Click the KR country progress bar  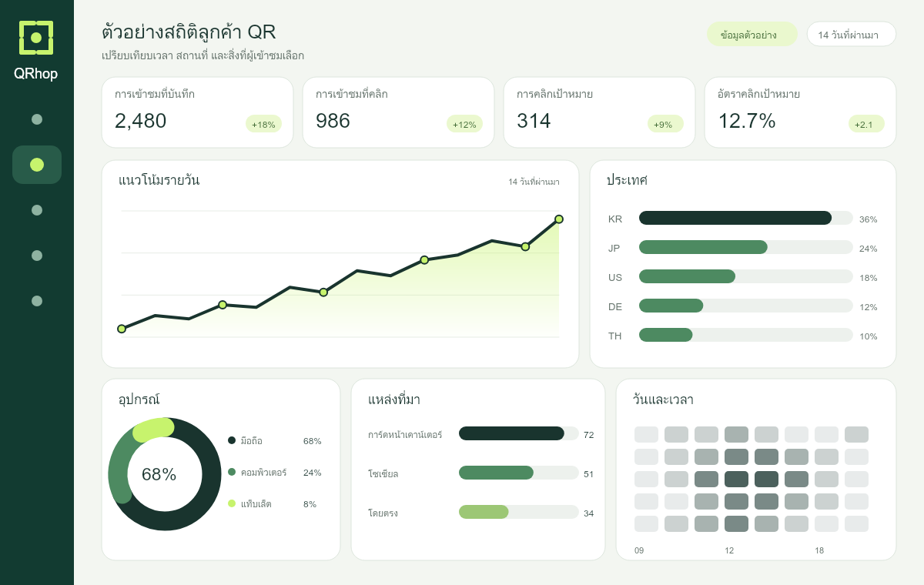[746, 218]
